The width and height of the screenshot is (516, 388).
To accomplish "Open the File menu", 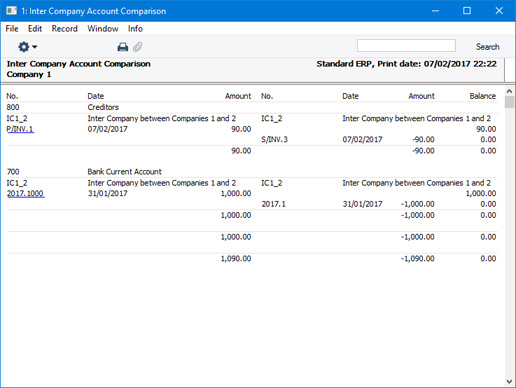I will coord(12,29).
